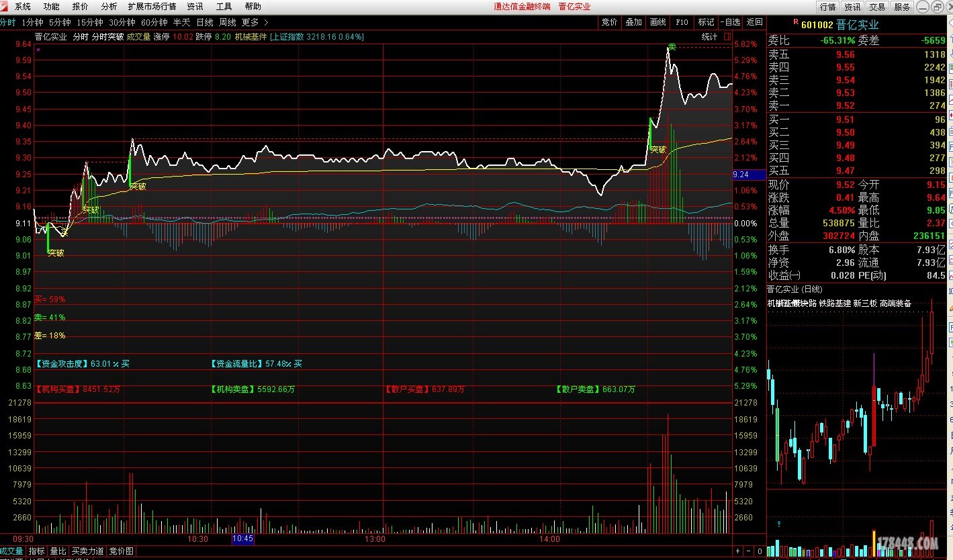
Task: Switch to 60分钟 chart period
Action: point(154,22)
